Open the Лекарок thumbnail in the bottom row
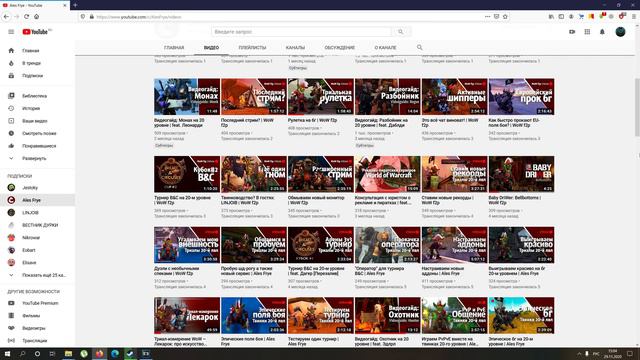Screen dimensions: 640x360 coord(187,316)
